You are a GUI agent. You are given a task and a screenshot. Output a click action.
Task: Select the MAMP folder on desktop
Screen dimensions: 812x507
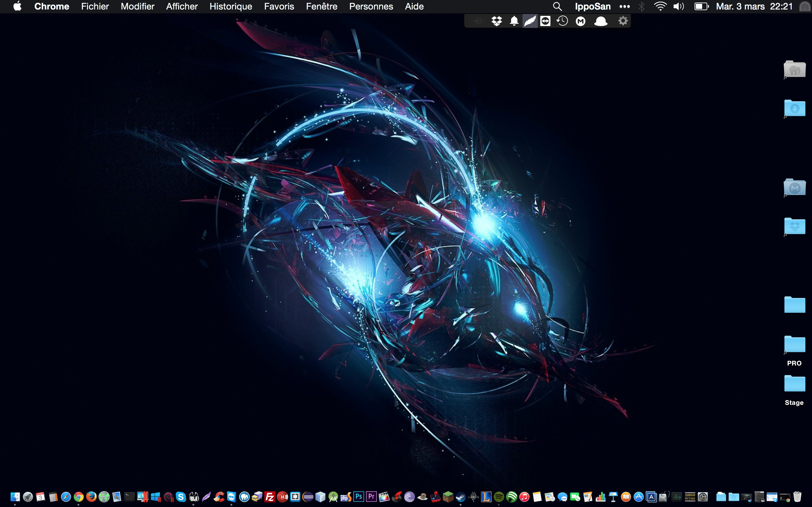click(794, 69)
